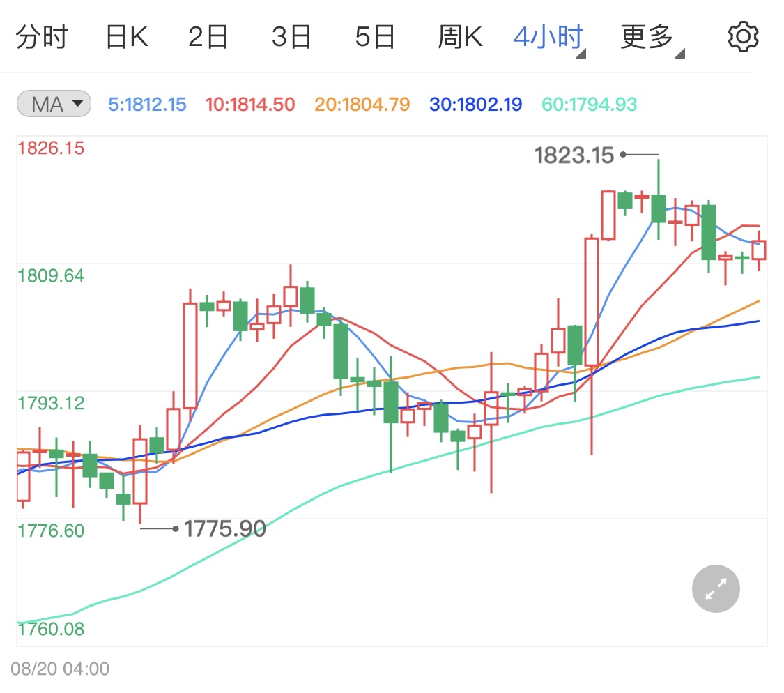Screen dimensions: 784x693
Task: Tap the fullscreen expand arrows button
Action: (716, 588)
